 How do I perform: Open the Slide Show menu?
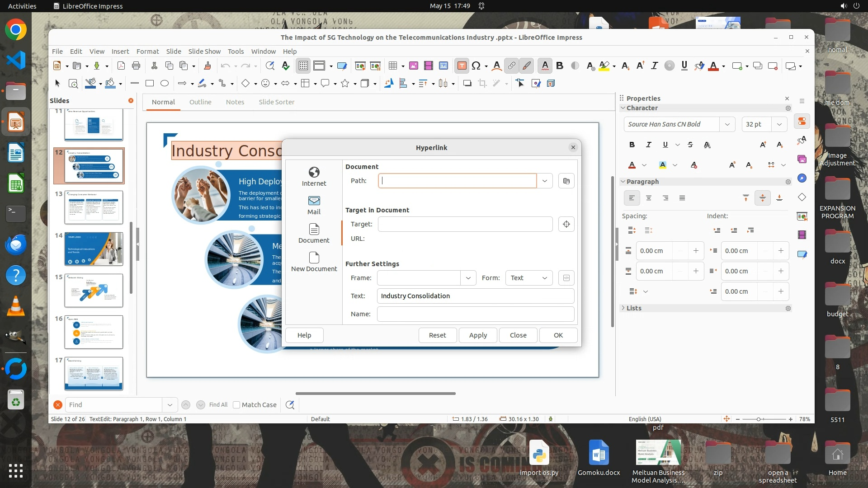pyautogui.click(x=204, y=51)
